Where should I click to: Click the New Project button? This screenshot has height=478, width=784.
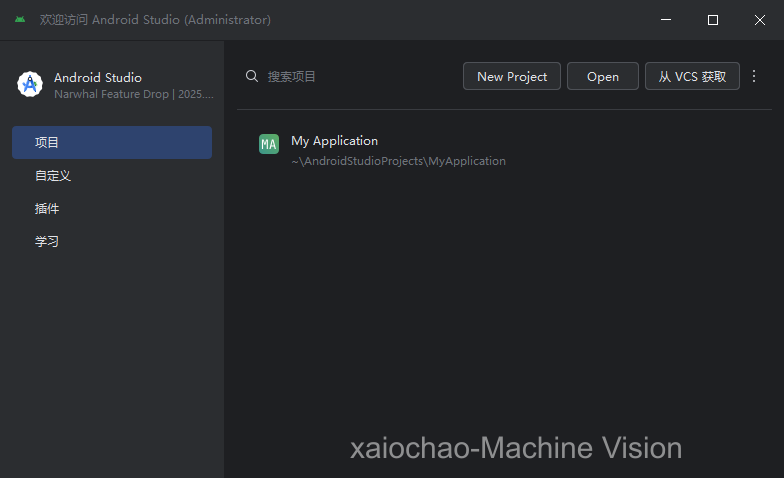coord(512,76)
